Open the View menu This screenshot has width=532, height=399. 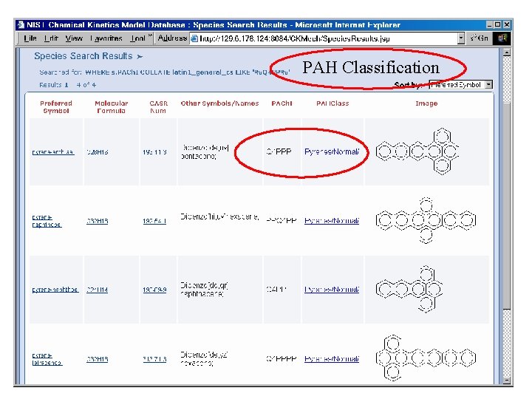(74, 38)
